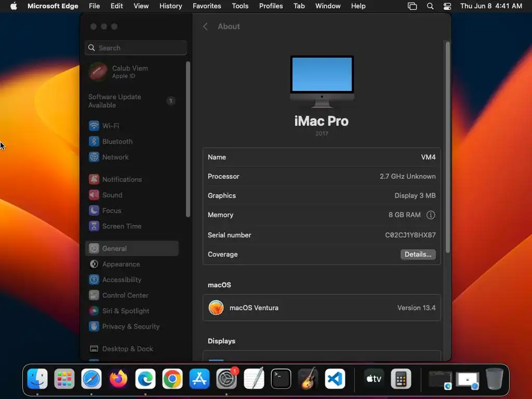Open System Settings Dock icon
This screenshot has width=532, height=399.
pyautogui.click(x=227, y=379)
